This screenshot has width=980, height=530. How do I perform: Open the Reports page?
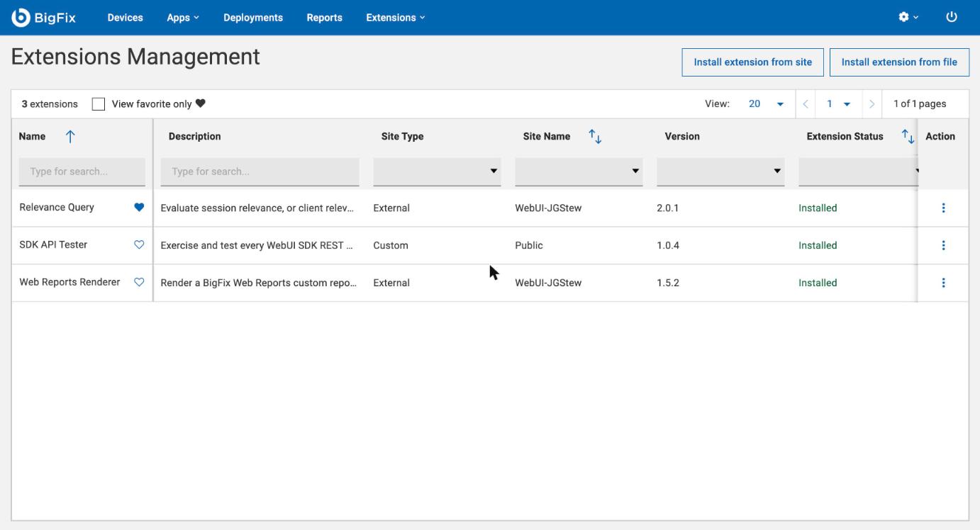coord(325,18)
